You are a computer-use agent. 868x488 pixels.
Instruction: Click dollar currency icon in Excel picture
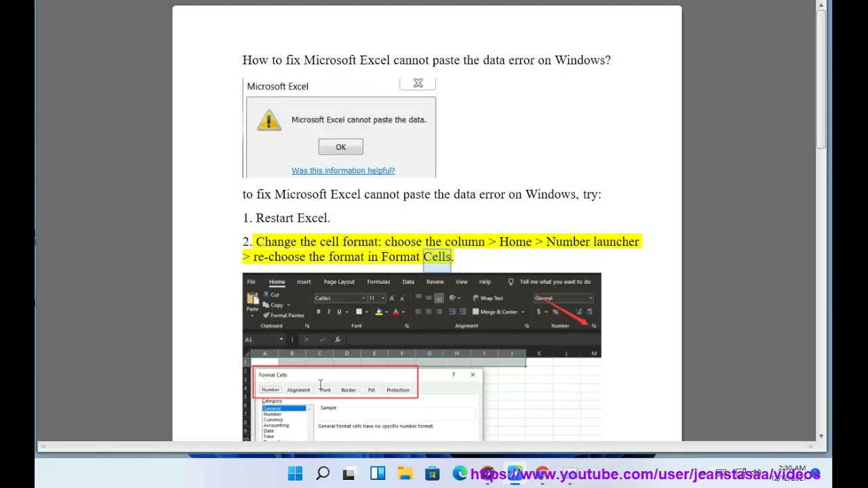coord(538,312)
